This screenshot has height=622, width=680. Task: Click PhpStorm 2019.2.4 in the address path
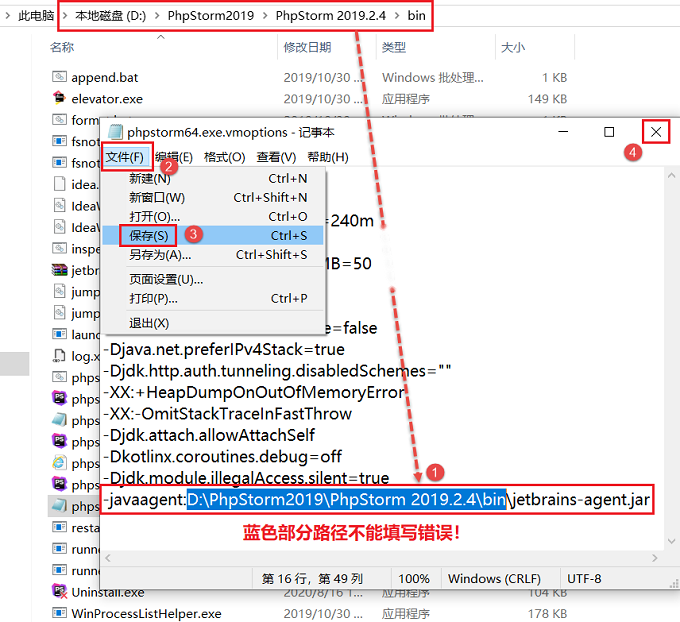[x=330, y=16]
